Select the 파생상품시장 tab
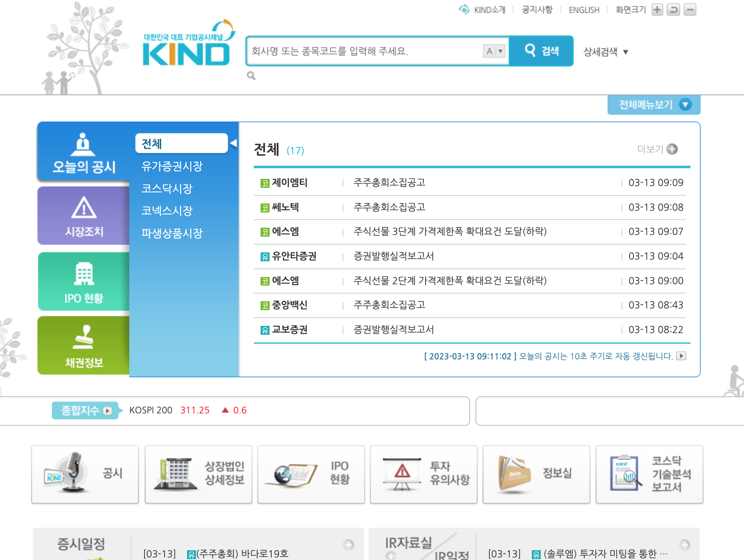This screenshot has width=744, height=560. pyautogui.click(x=172, y=233)
